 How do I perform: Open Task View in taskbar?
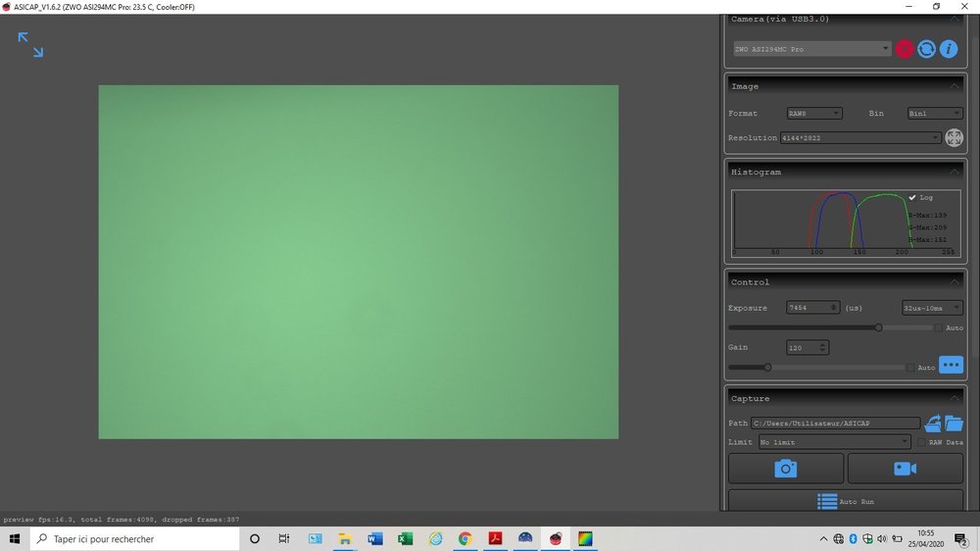pos(284,538)
